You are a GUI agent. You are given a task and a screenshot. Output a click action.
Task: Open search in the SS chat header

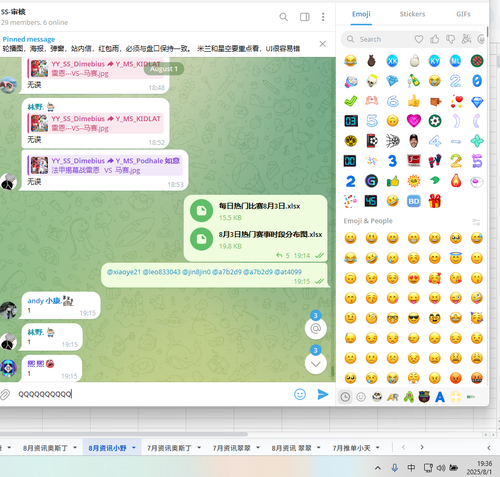pyautogui.click(x=283, y=17)
